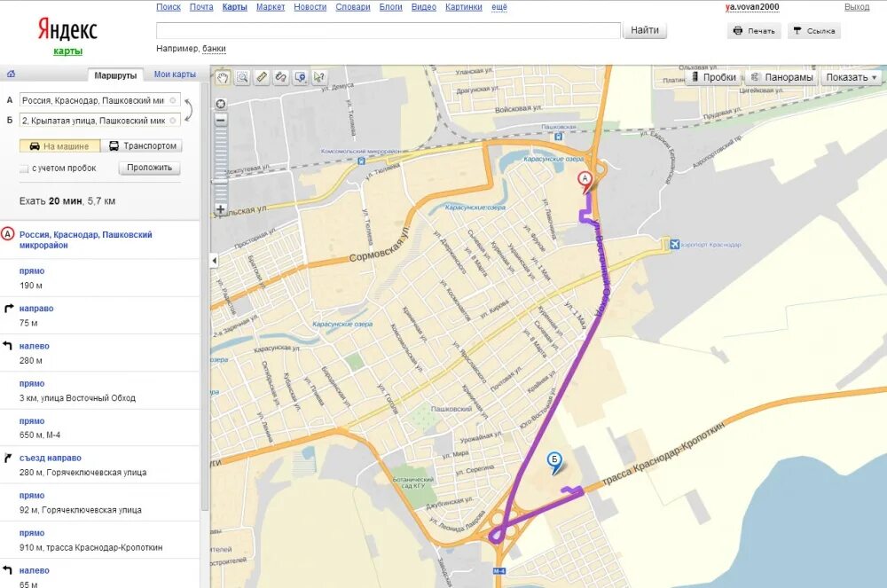This screenshot has width=887, height=588.
Task: Swap route points A and B arrows
Action: coord(188,110)
